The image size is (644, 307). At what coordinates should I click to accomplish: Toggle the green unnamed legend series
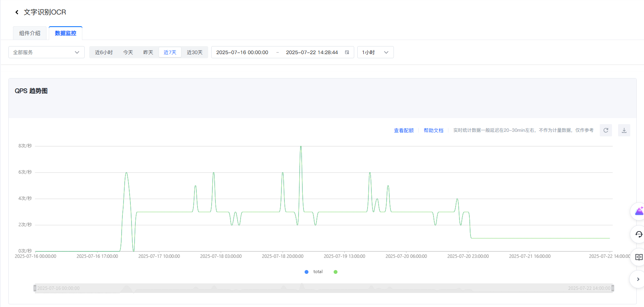point(336,272)
